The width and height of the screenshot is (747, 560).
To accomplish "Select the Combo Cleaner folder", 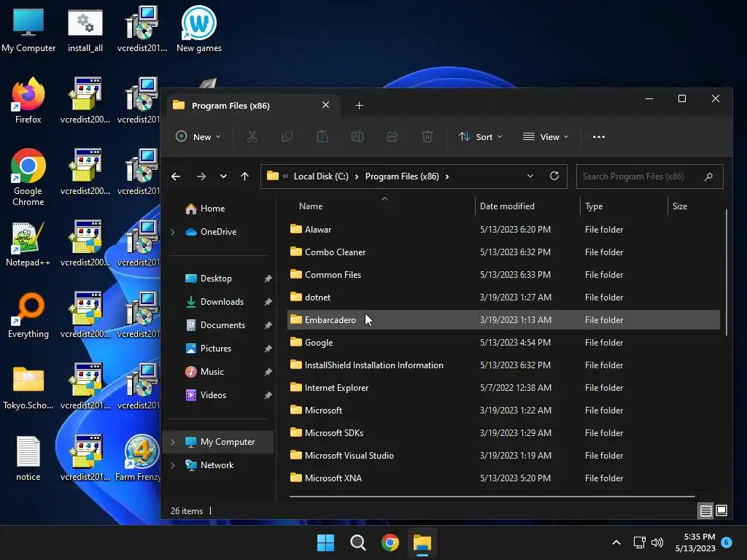I will click(336, 252).
